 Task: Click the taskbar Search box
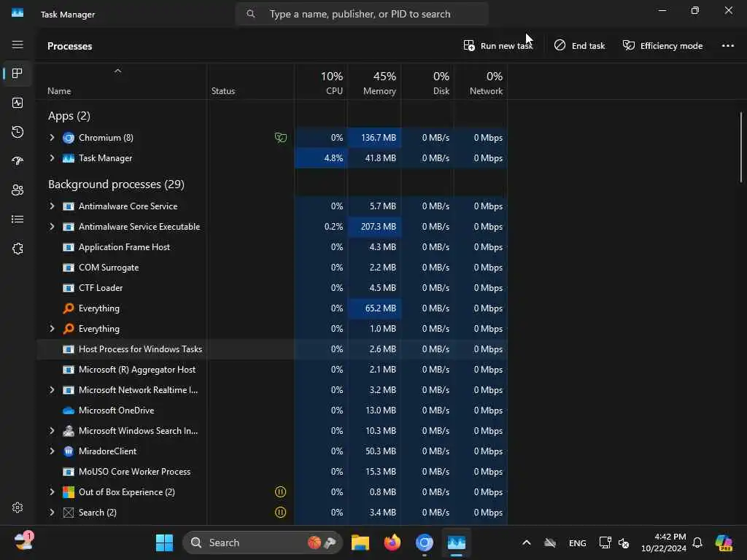(263, 542)
